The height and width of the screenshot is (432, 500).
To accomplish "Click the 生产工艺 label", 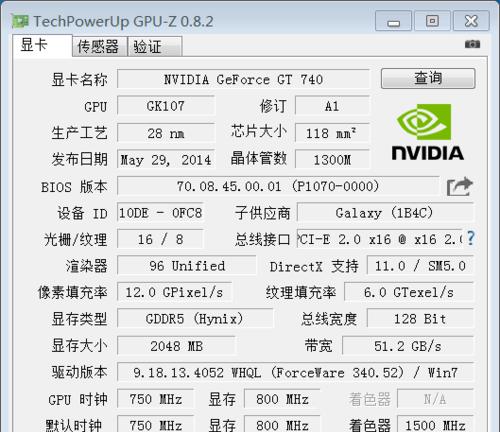I will click(79, 133).
